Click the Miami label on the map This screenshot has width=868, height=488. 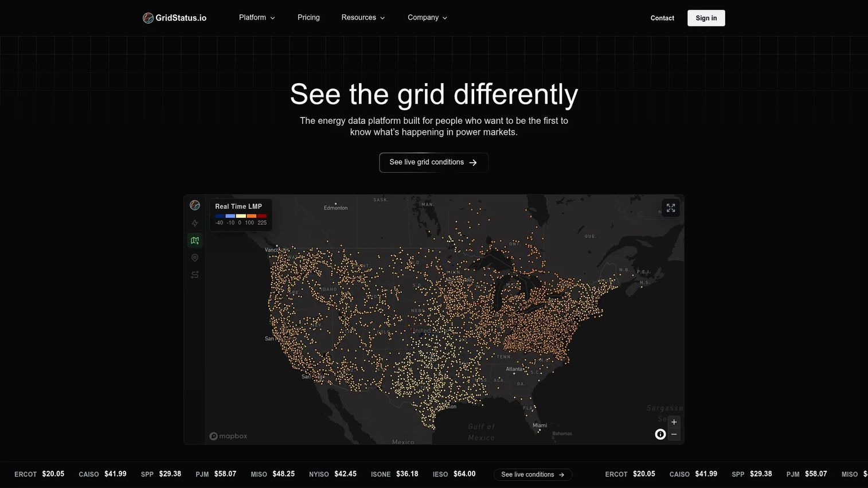pos(539,425)
